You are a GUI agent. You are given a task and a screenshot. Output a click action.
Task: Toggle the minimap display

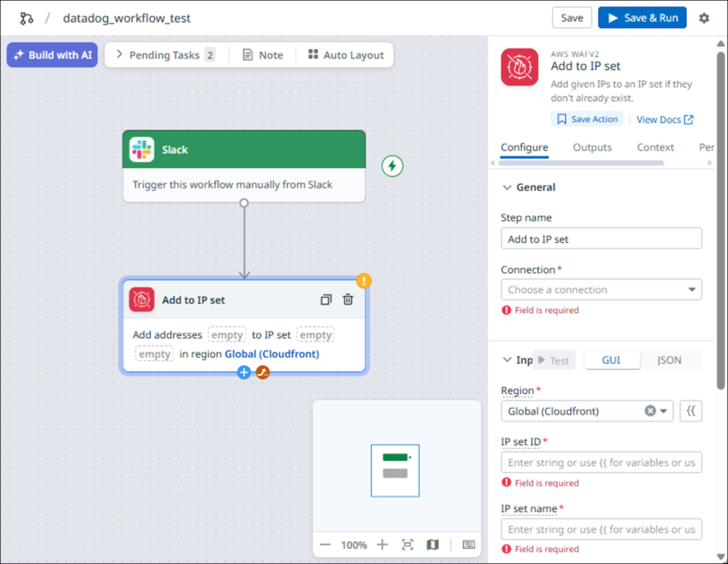pos(433,545)
